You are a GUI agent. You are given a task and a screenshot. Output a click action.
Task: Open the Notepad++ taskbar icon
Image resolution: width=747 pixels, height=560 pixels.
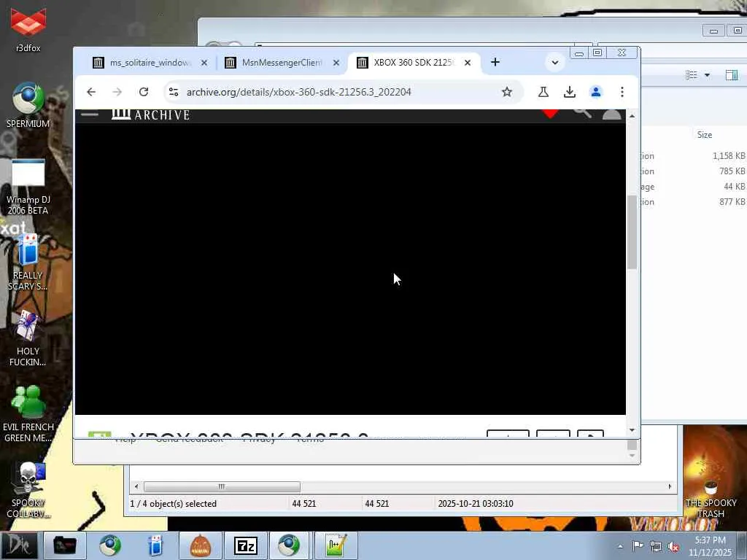pyautogui.click(x=336, y=545)
